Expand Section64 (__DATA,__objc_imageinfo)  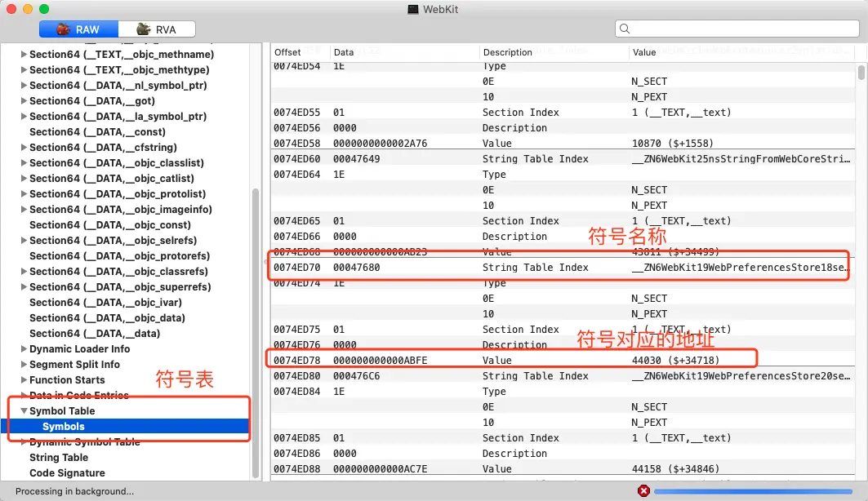(23, 209)
